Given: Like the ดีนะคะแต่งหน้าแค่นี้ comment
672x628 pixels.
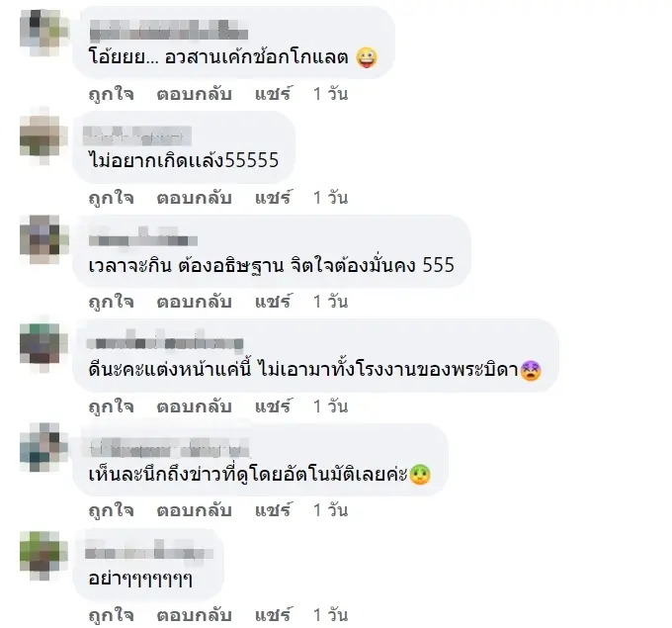Looking at the screenshot, I should (x=111, y=406).
